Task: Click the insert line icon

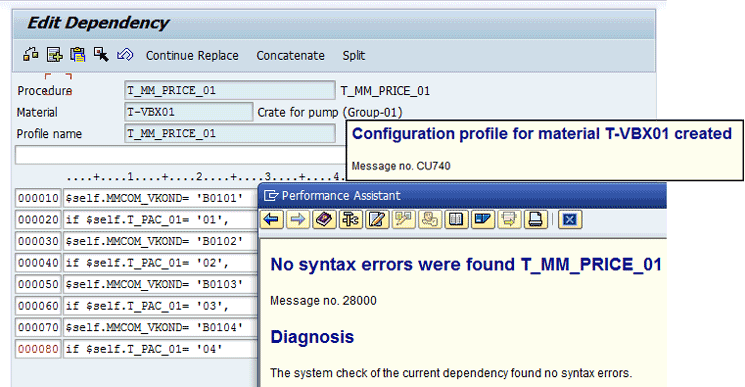Action: point(54,55)
